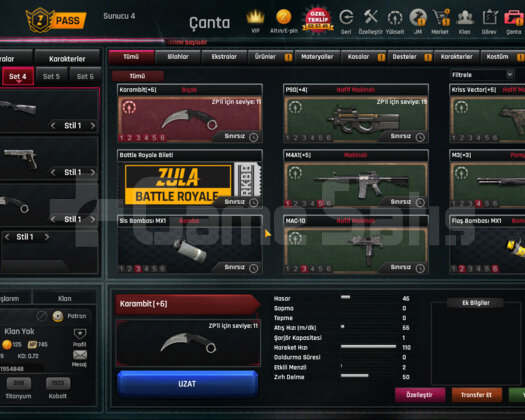525x420 pixels.
Task: Click the upgrade icon on M4A1 card
Action: point(295,173)
